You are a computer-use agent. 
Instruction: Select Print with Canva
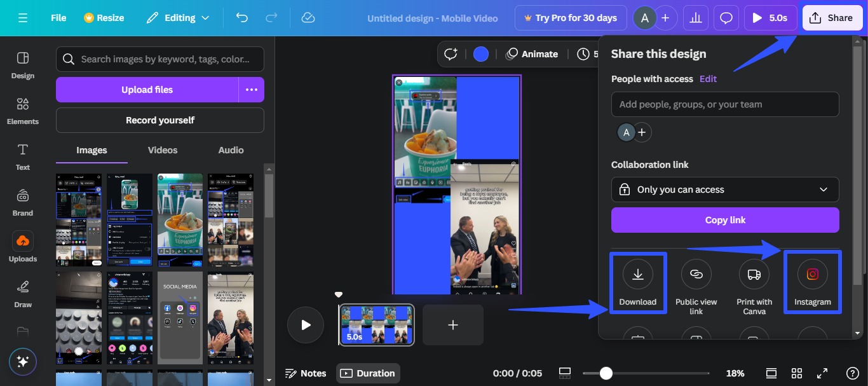pos(754,280)
